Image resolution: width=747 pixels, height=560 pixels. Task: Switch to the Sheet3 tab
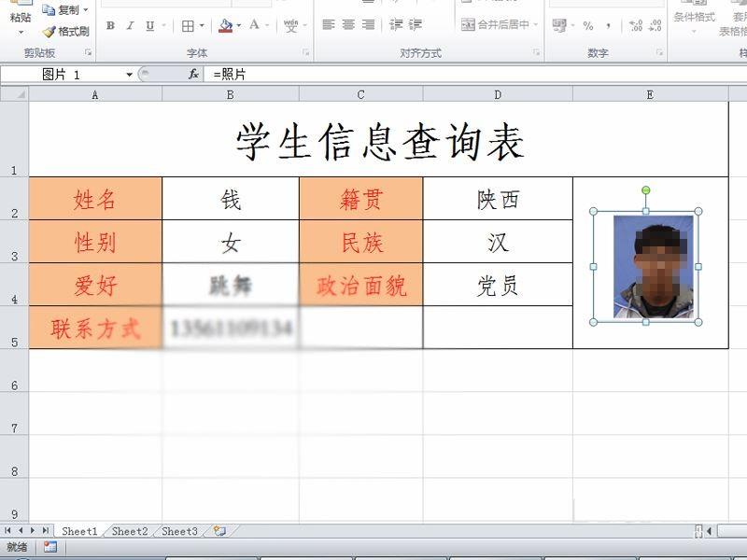click(x=178, y=530)
